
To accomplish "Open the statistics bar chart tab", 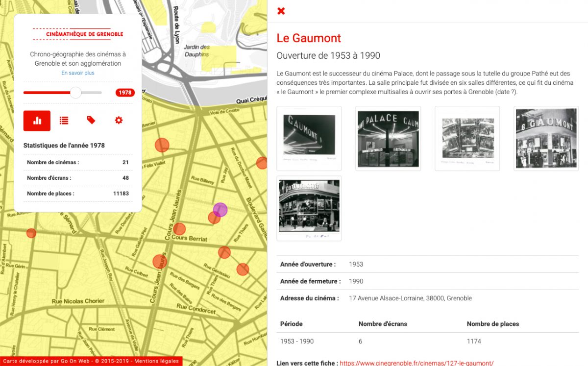I will 37,121.
